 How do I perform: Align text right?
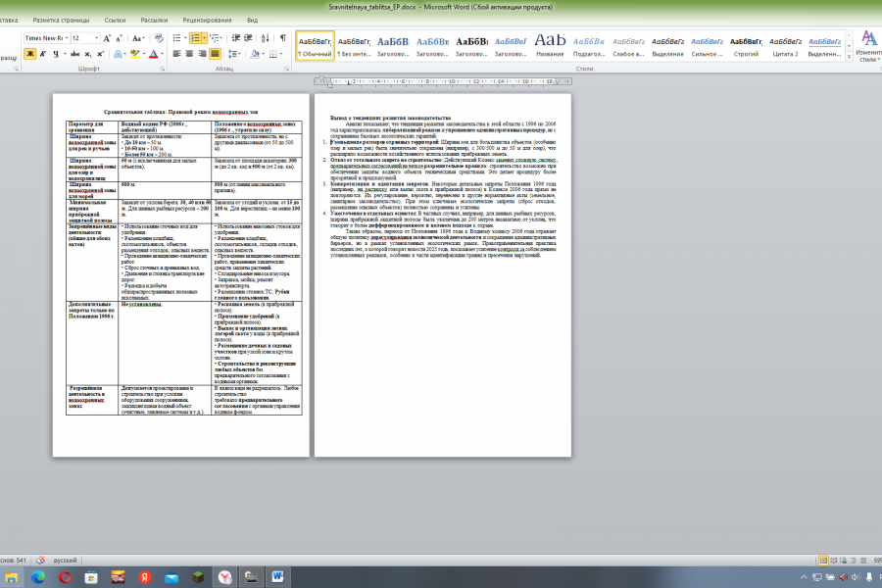[x=202, y=54]
